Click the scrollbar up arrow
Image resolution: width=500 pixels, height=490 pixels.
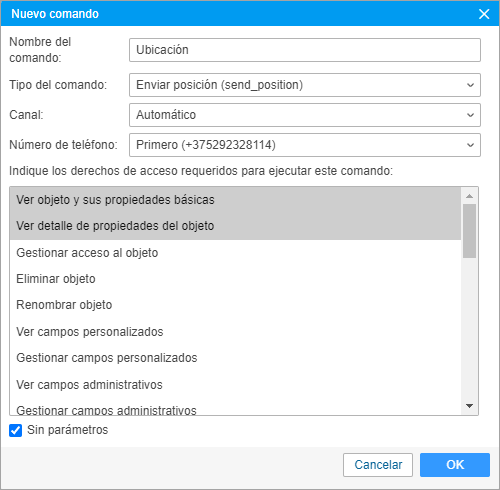469,196
